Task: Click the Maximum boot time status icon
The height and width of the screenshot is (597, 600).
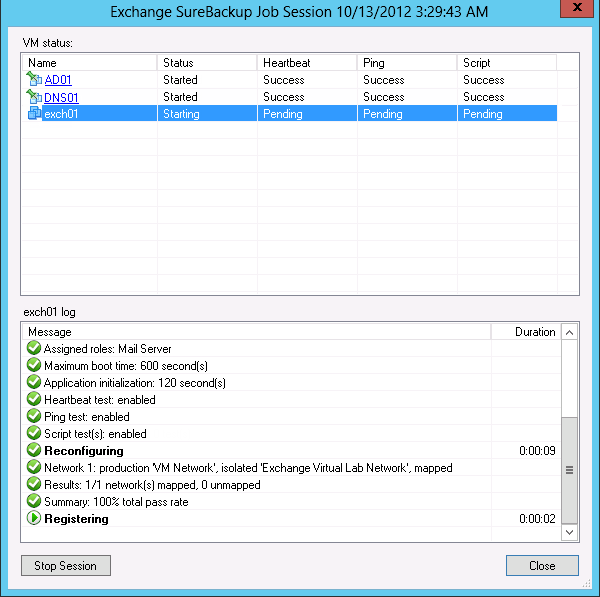Action: 34,365
